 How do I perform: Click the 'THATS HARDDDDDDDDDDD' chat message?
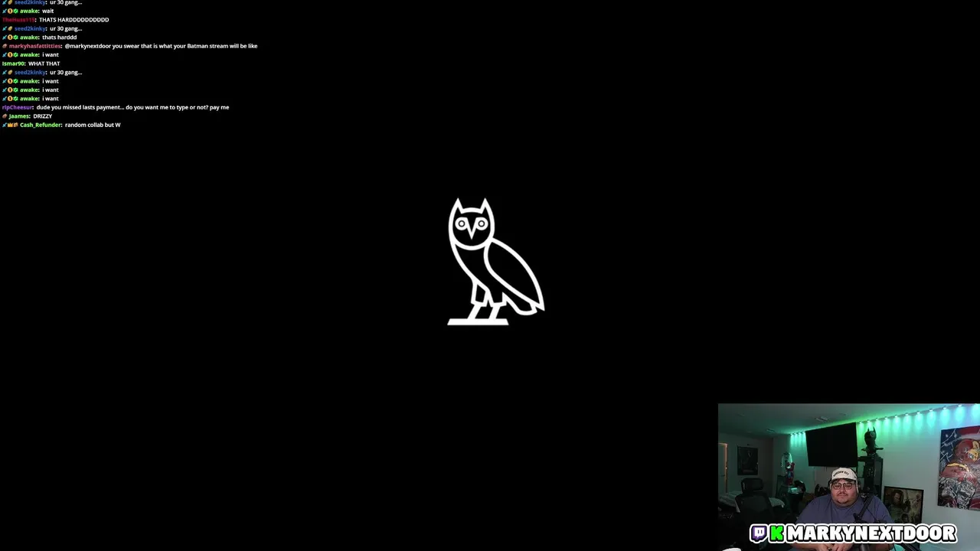click(73, 20)
